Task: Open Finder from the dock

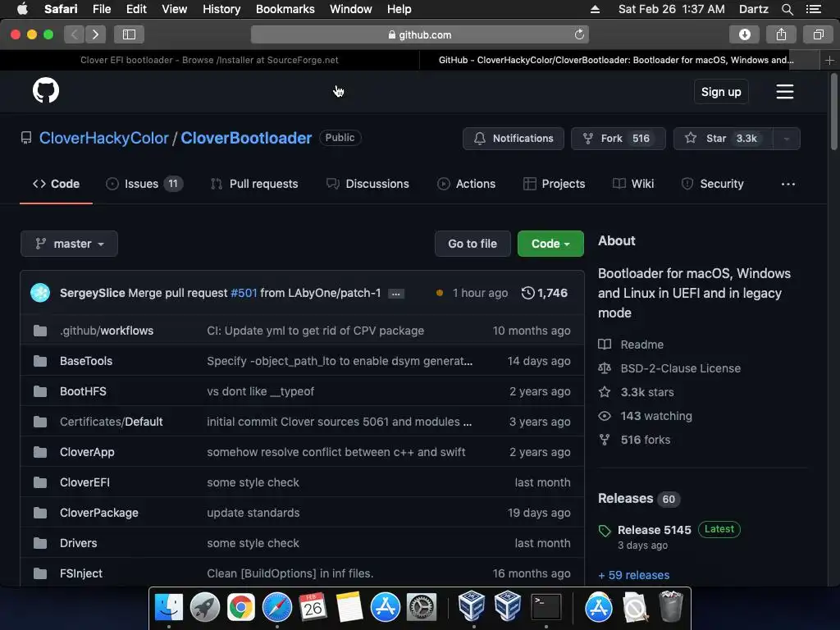Action: click(169, 608)
